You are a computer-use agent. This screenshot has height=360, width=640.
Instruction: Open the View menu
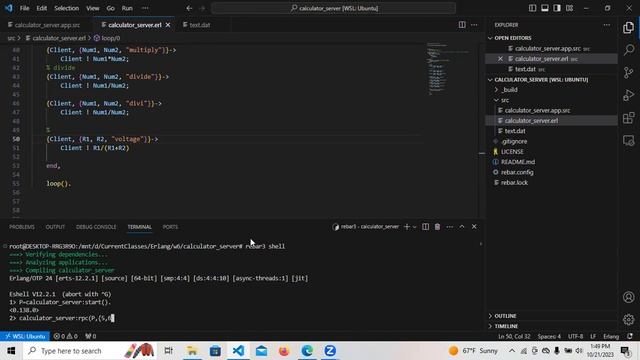[93, 8]
